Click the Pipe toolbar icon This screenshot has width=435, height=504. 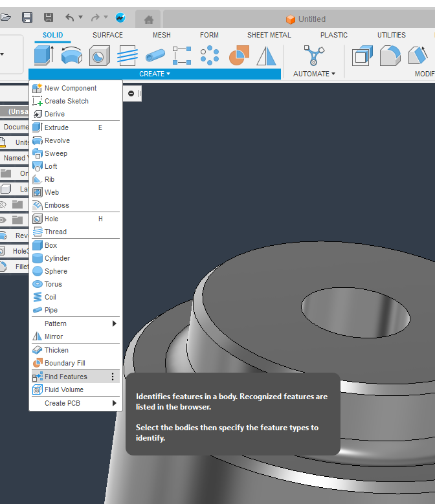[155, 56]
